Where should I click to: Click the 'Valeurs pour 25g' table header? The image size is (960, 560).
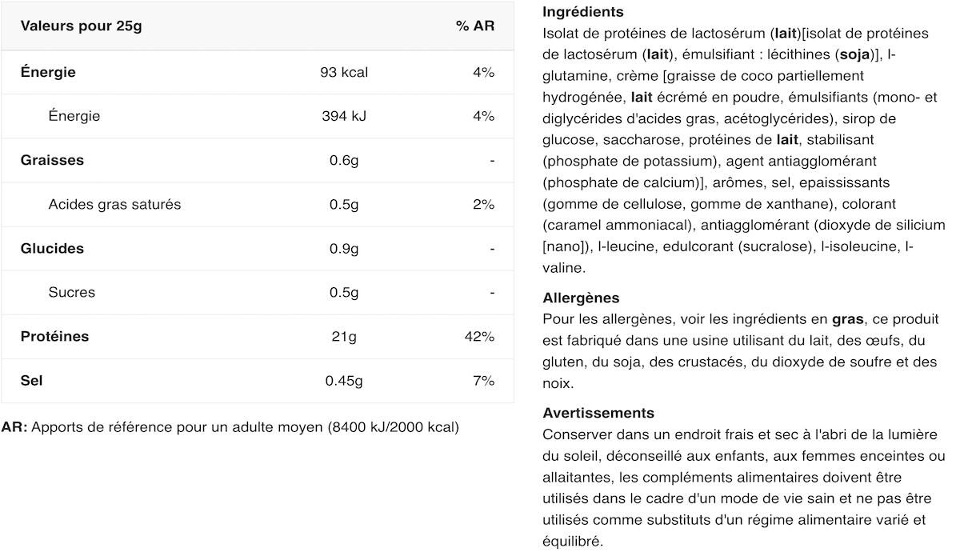pyautogui.click(x=81, y=26)
